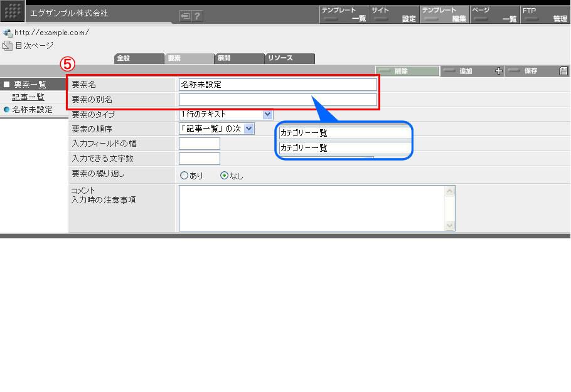Click the back arrow icon in header
The height and width of the screenshot is (392, 571).
[x=185, y=16]
